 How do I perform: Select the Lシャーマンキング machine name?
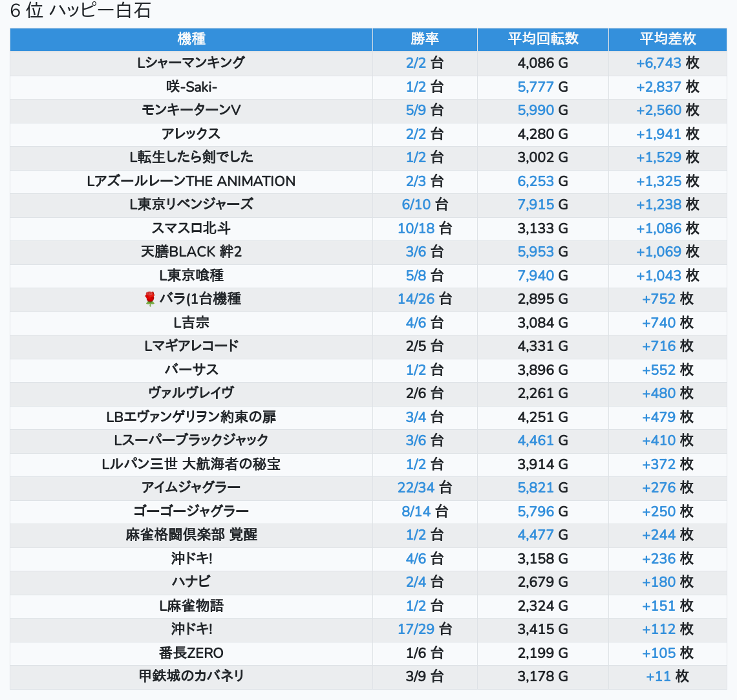coord(191,63)
